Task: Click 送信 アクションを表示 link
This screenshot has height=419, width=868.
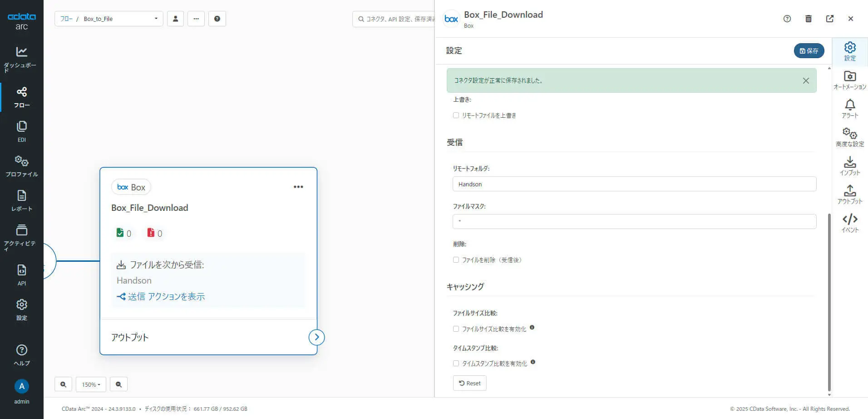Action: [161, 296]
